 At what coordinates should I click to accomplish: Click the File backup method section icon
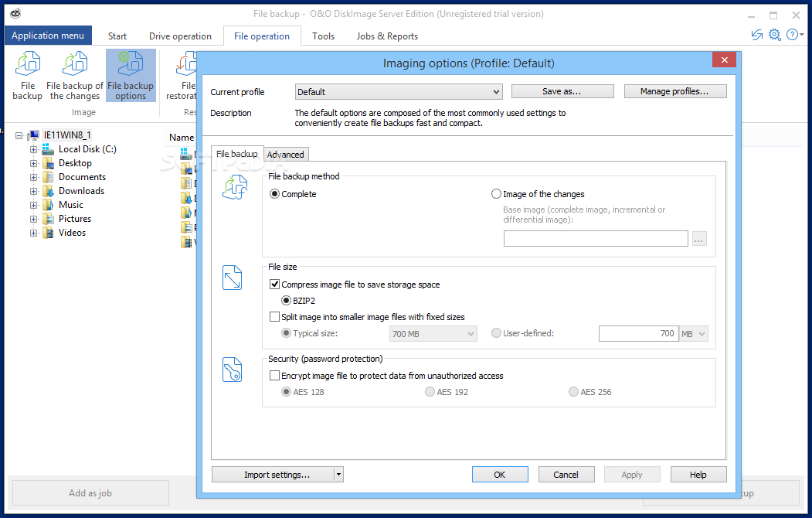click(x=235, y=187)
